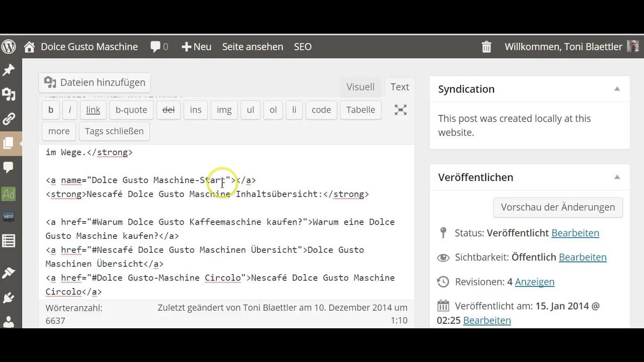
Task: Click the eye icon next to Sichtbarkeit
Action: coord(443,257)
